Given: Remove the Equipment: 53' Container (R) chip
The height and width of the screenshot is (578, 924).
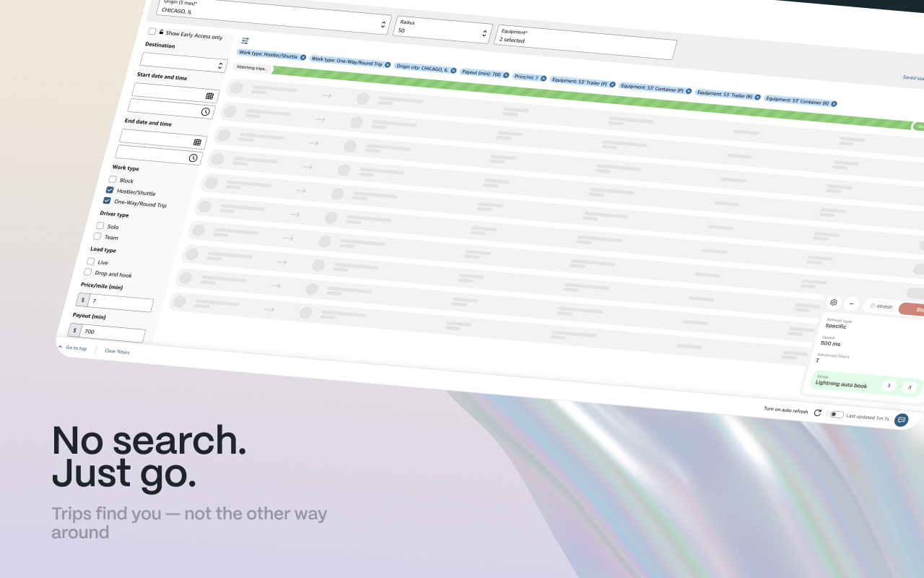Looking at the screenshot, I should (834, 104).
